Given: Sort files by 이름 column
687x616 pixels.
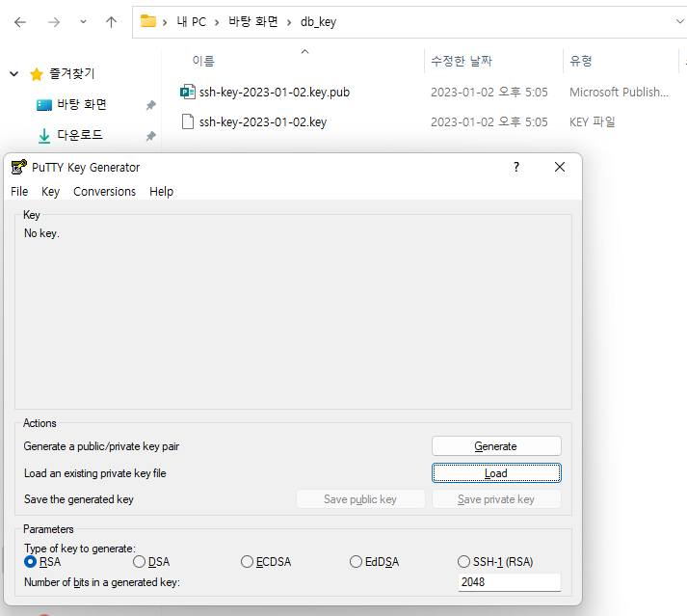Looking at the screenshot, I should pyautogui.click(x=203, y=61).
